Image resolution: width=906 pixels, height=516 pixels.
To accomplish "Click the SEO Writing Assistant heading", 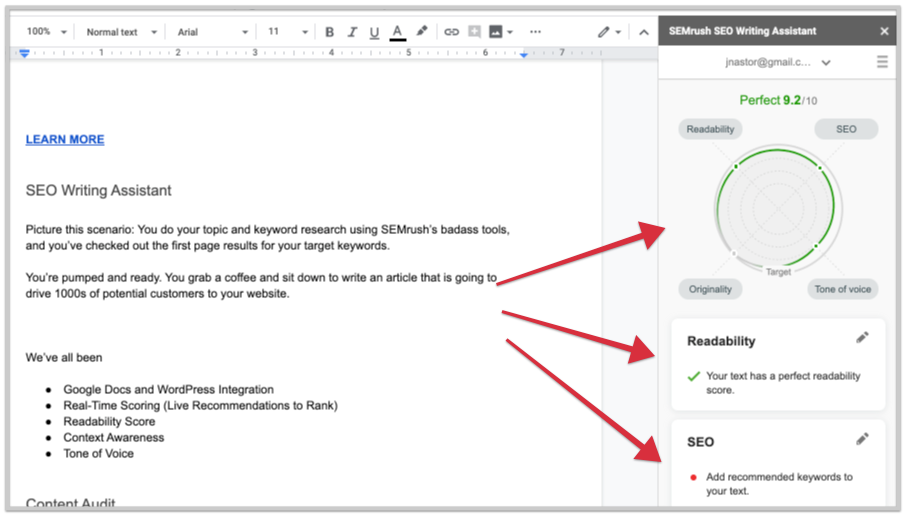I will pos(98,191).
